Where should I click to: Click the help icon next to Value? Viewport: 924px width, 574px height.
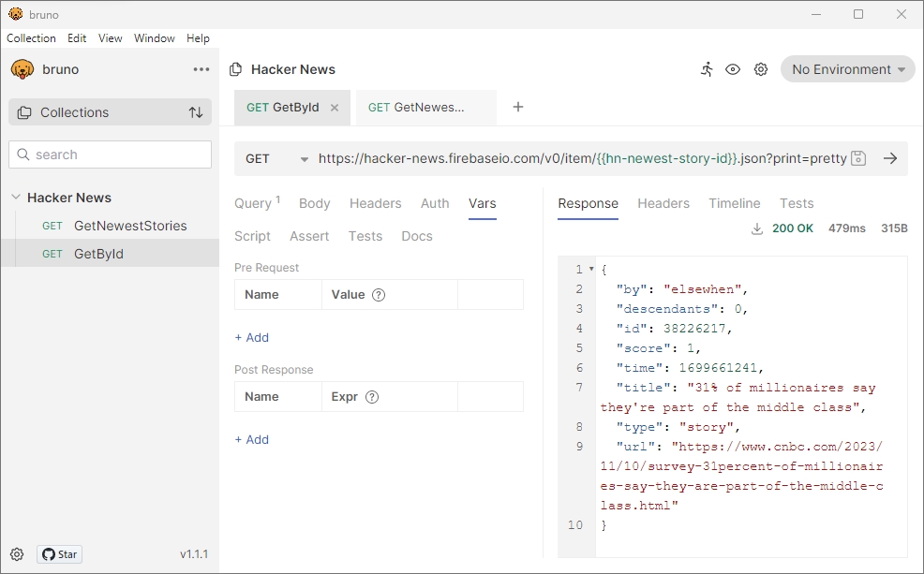pos(379,295)
